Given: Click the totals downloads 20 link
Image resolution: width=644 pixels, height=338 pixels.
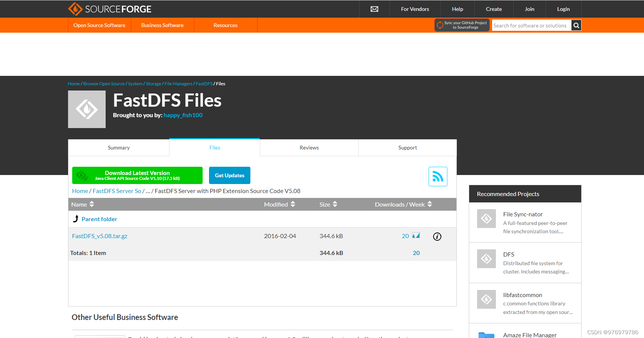Looking at the screenshot, I should coord(416,253).
